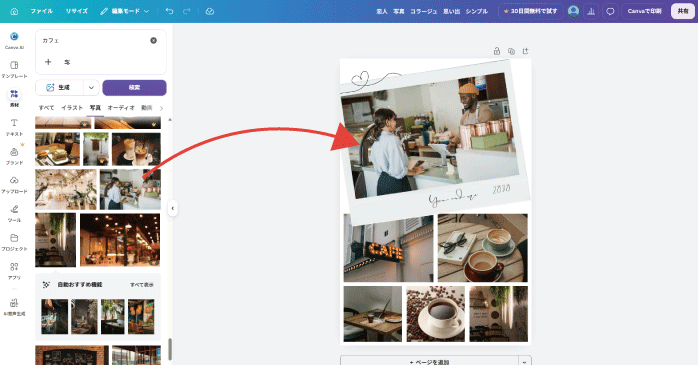Select the CAFE neon sign photo on canvas
Viewport: 698px width, 365px height.
point(388,249)
